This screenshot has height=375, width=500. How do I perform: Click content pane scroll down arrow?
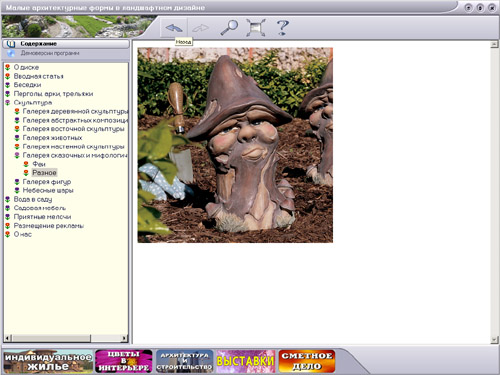pos(494,340)
